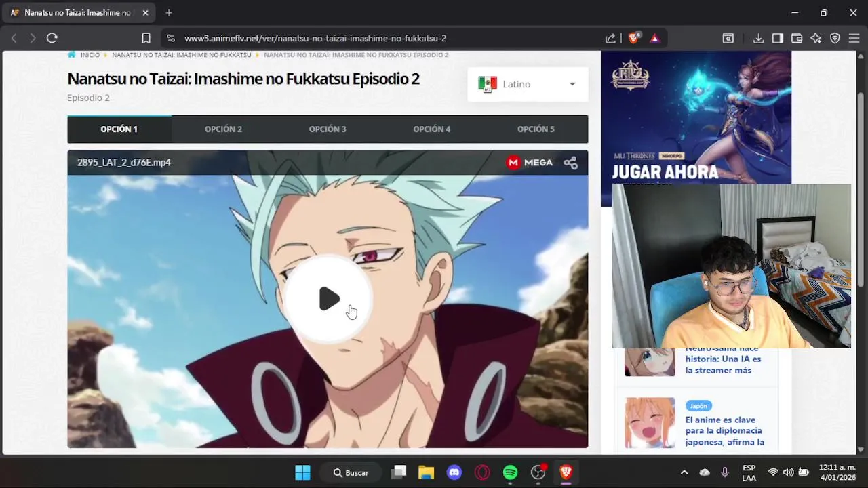868x488 pixels.
Task: Open the clock and date panel
Action: tap(837, 472)
